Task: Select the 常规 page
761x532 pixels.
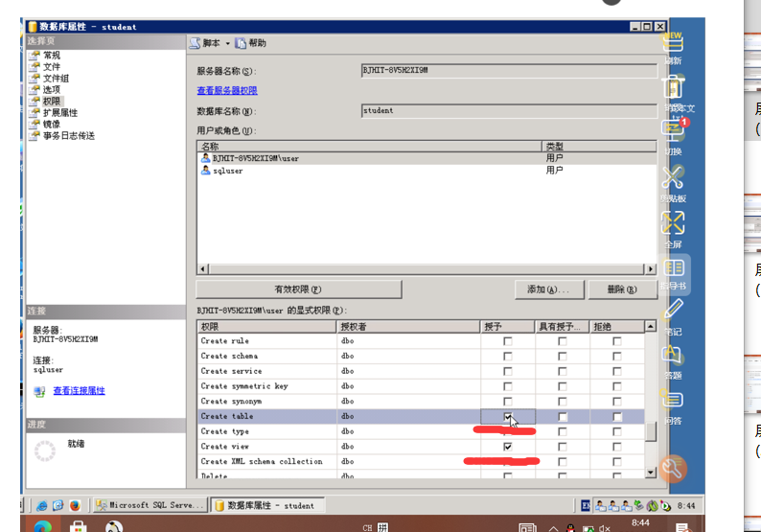Action: (x=52, y=56)
